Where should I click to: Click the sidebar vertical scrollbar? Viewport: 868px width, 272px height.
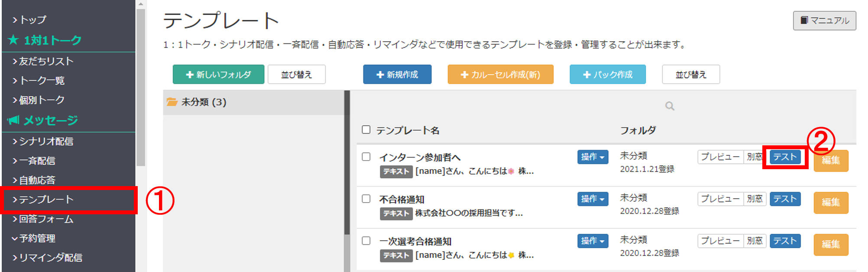tap(141, 87)
